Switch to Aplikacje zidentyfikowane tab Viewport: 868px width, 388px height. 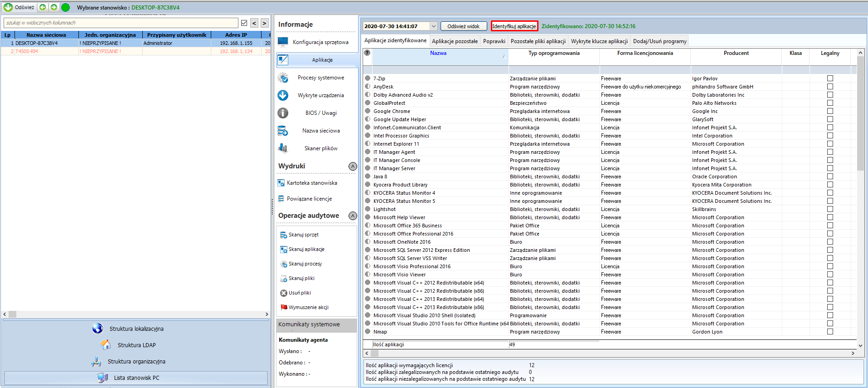[395, 40]
